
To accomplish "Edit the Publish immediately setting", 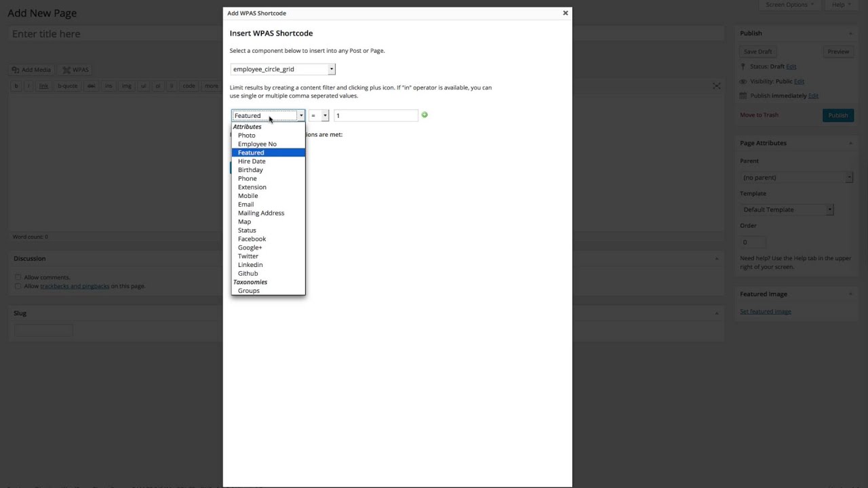I will (813, 96).
